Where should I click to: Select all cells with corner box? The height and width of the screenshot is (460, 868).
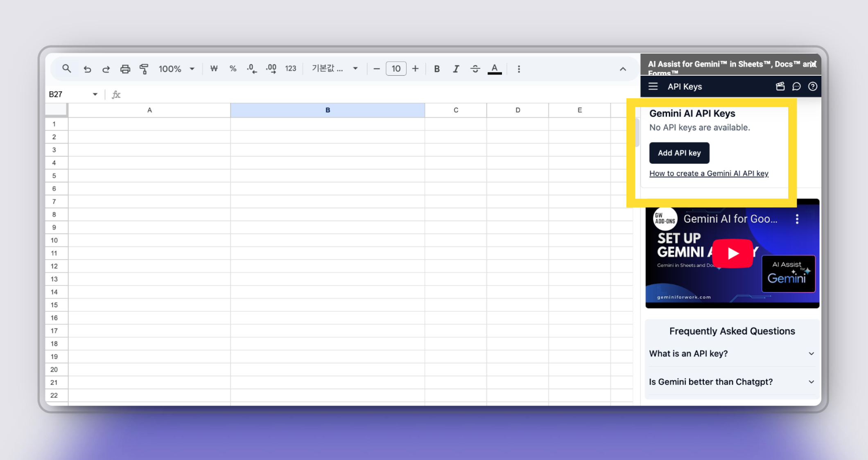[x=56, y=110]
